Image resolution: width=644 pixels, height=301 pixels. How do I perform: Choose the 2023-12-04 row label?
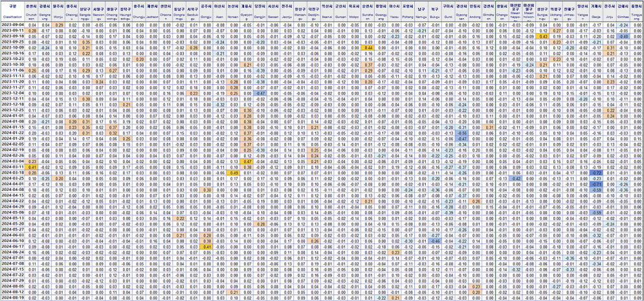(x=12, y=93)
